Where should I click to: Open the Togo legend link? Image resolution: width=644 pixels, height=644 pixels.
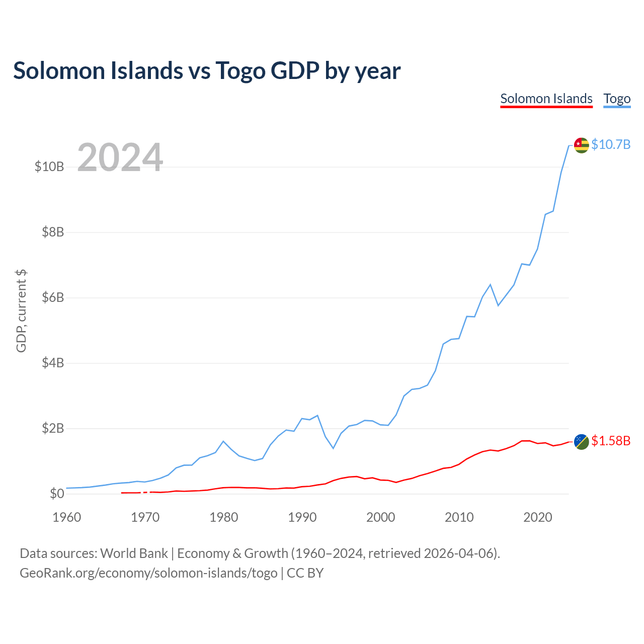click(x=617, y=99)
